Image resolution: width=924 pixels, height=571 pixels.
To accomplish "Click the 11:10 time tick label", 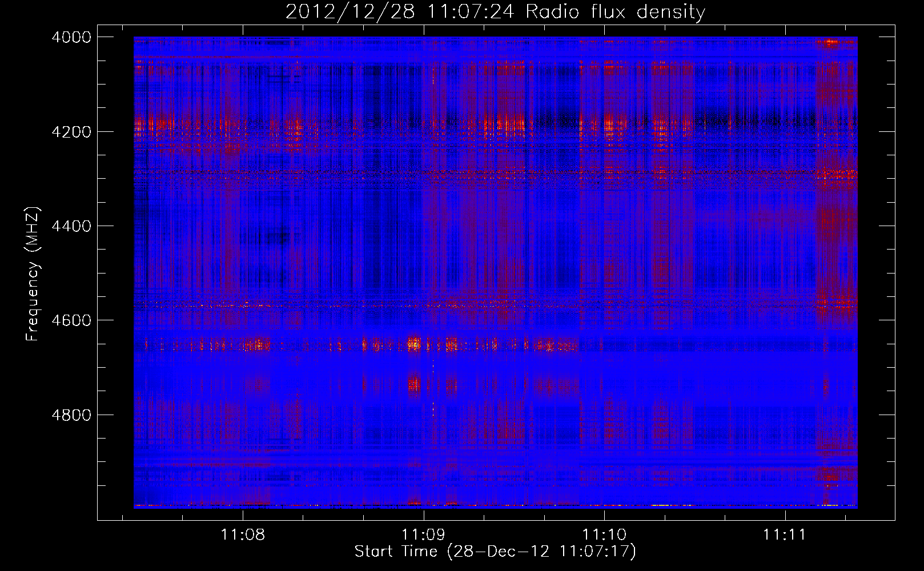I will click(604, 534).
